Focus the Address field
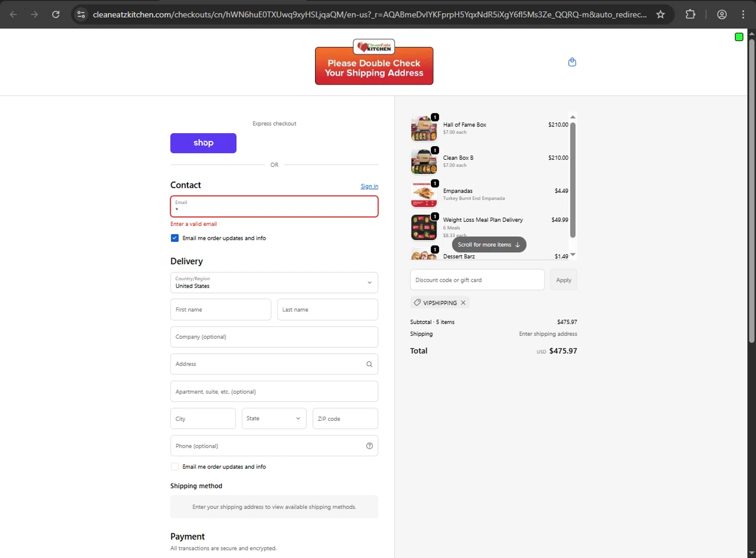The width and height of the screenshot is (756, 558). click(274, 364)
